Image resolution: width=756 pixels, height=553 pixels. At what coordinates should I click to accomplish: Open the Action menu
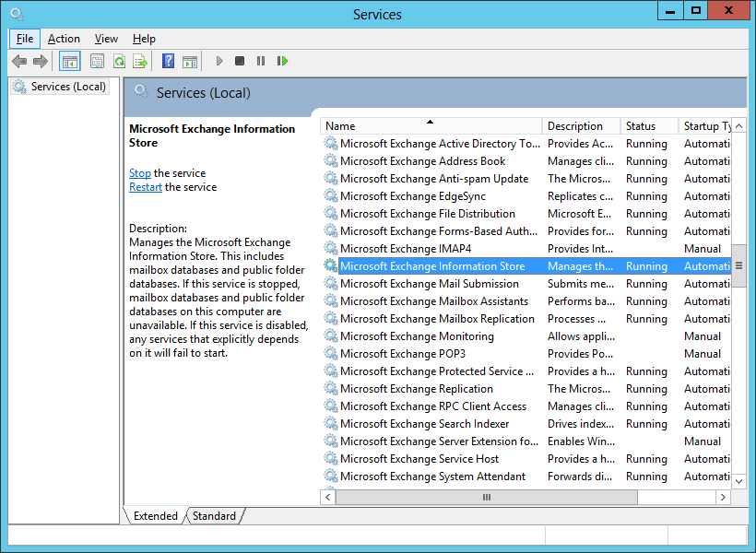tap(64, 39)
